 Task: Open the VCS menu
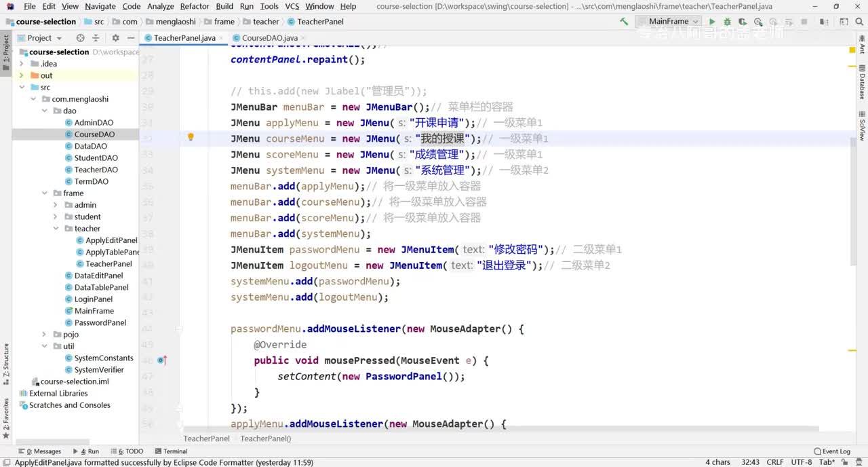point(292,6)
